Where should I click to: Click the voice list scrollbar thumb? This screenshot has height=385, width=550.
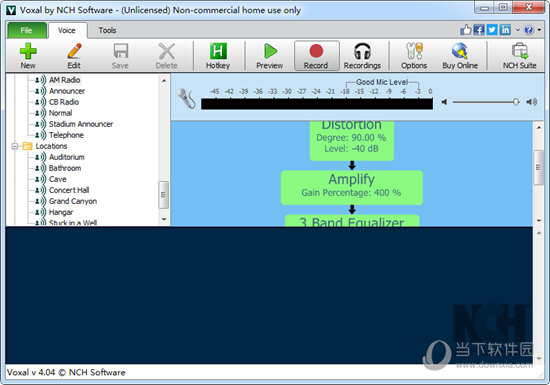[163, 195]
